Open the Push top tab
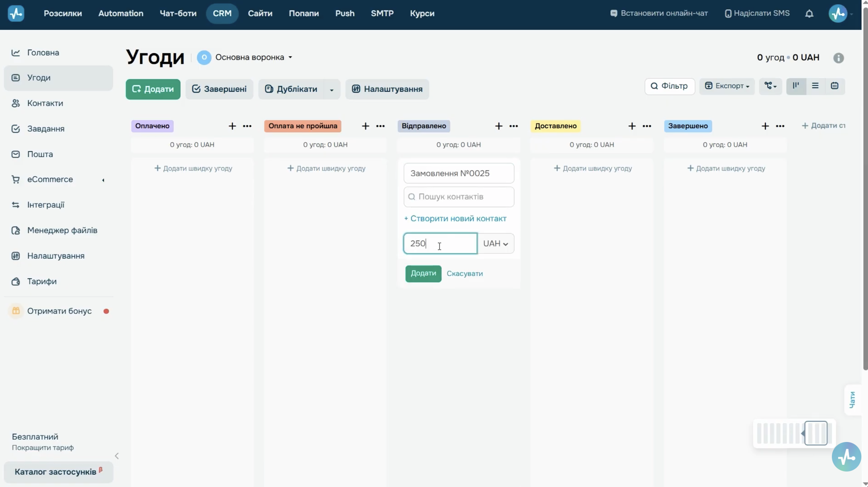 pyautogui.click(x=345, y=14)
